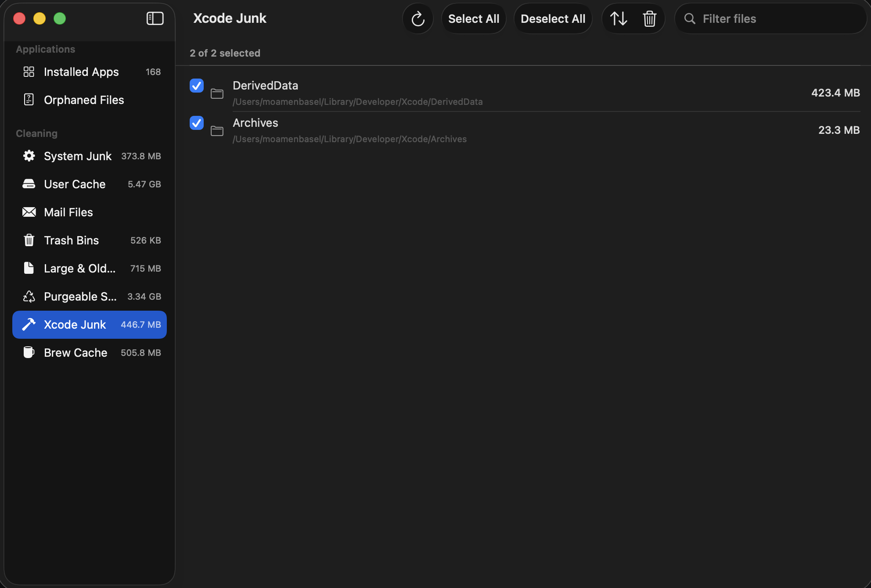Image resolution: width=871 pixels, height=588 pixels.
Task: Open Orphaned Files under Applications
Action: coord(83,100)
